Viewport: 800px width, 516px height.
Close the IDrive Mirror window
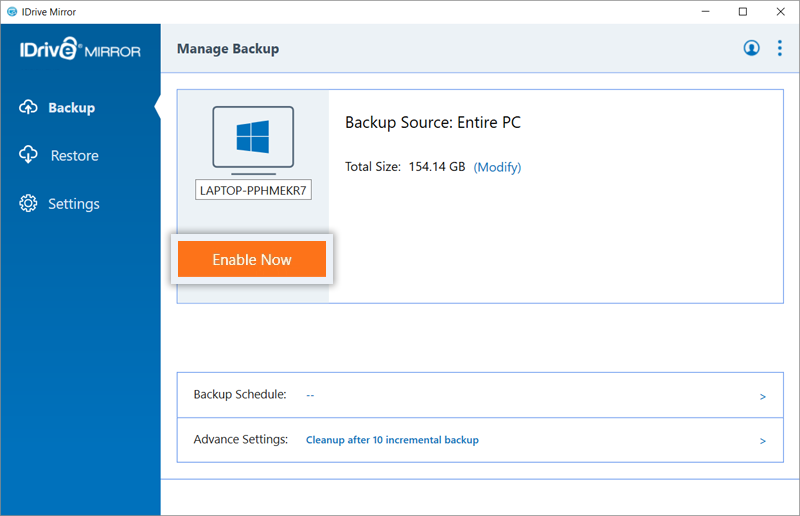click(x=781, y=11)
